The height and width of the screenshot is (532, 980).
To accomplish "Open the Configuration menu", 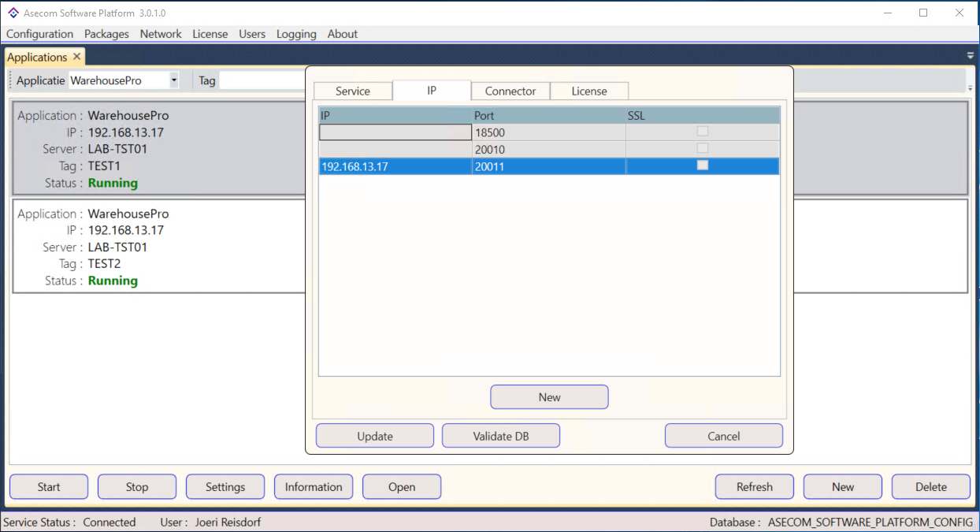I will click(x=39, y=34).
